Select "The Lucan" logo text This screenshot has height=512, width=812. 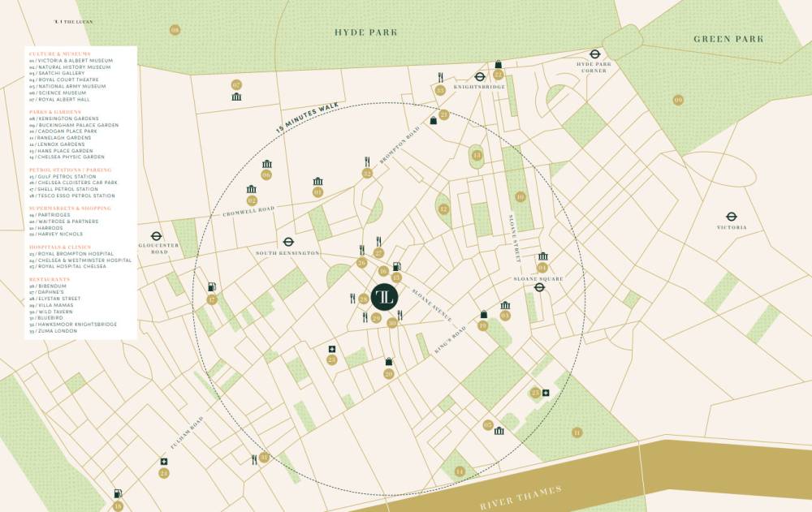point(74,22)
